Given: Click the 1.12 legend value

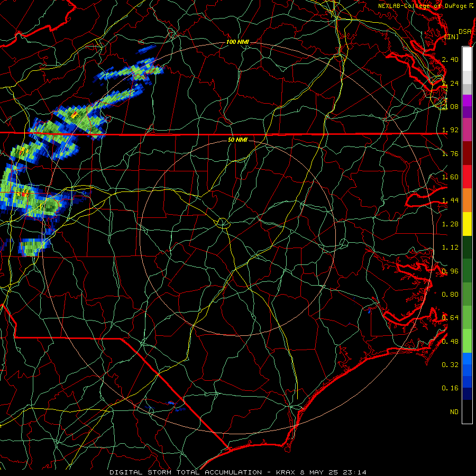Looking at the screenshot, I should click(450, 248).
